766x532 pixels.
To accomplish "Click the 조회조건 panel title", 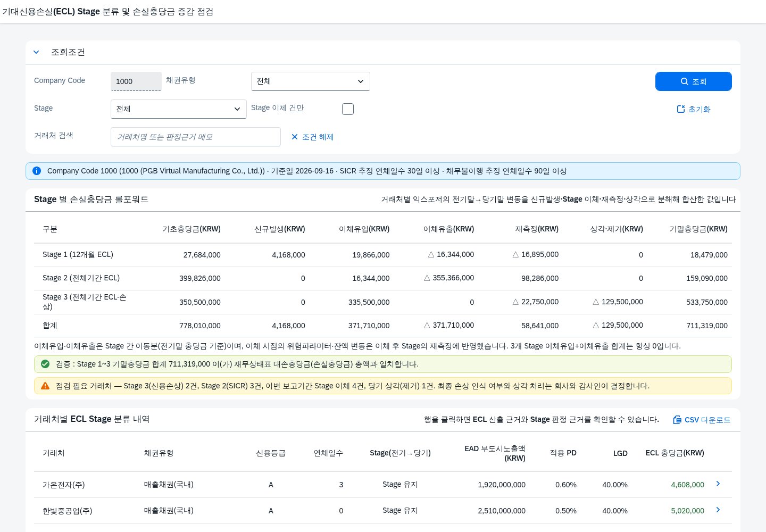I will pos(68,52).
